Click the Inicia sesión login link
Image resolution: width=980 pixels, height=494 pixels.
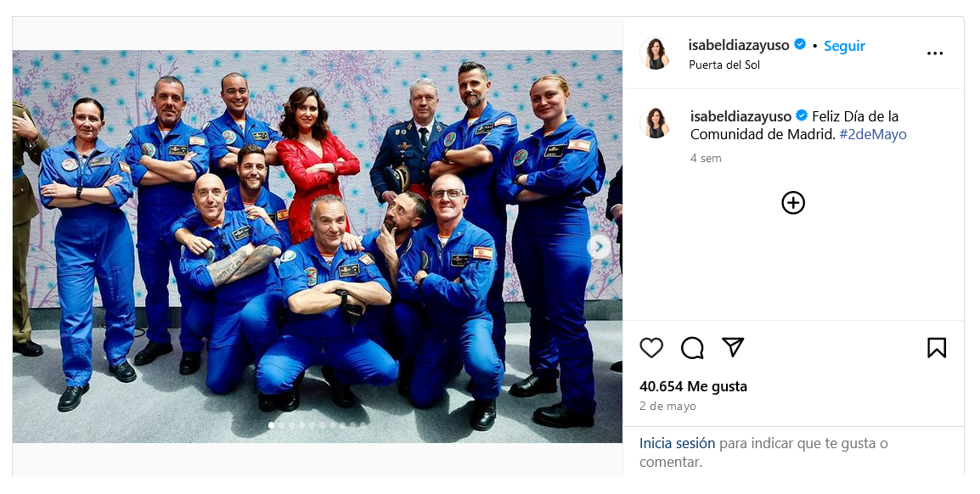(677, 443)
